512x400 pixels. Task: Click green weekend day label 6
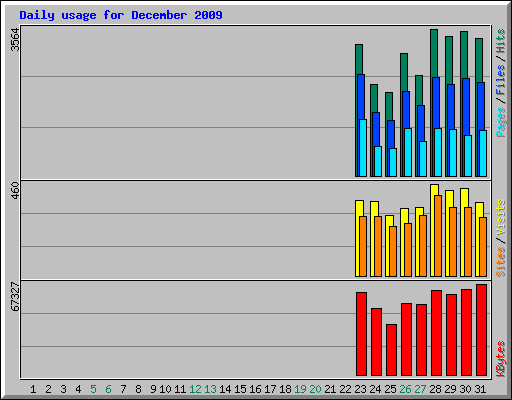[108, 389]
